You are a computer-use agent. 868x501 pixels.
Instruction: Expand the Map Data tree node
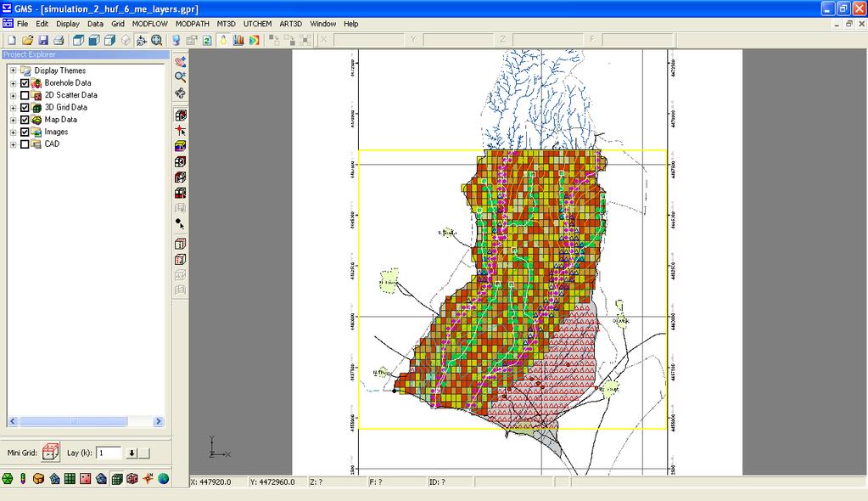pos(13,120)
